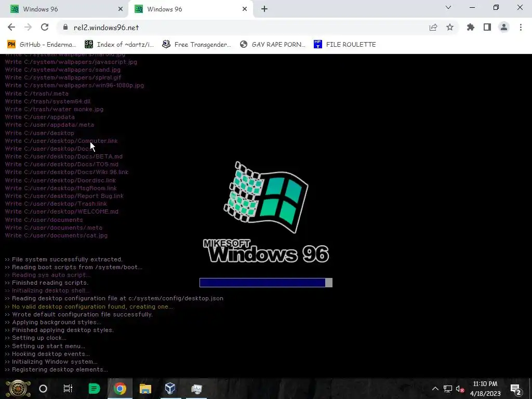Open File Explorer from the taskbar
This screenshot has width=532, height=399.
(x=145, y=389)
